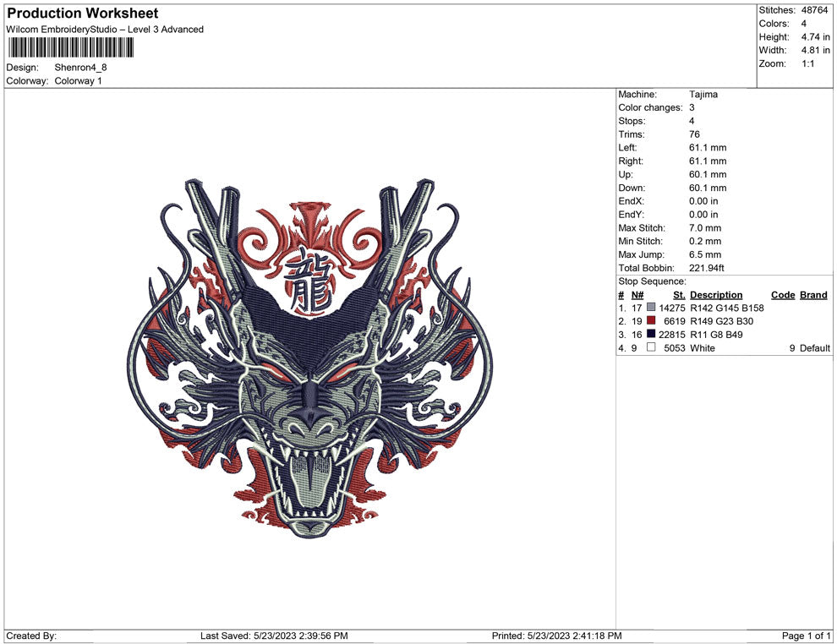Click the barcode under the worksheet title
Image resolution: width=837 pixels, height=644 pixels.
point(70,48)
